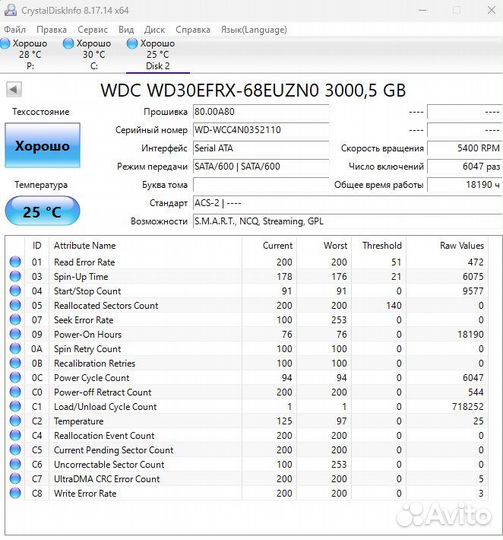Select disk C: at 30 °C

click(x=91, y=54)
